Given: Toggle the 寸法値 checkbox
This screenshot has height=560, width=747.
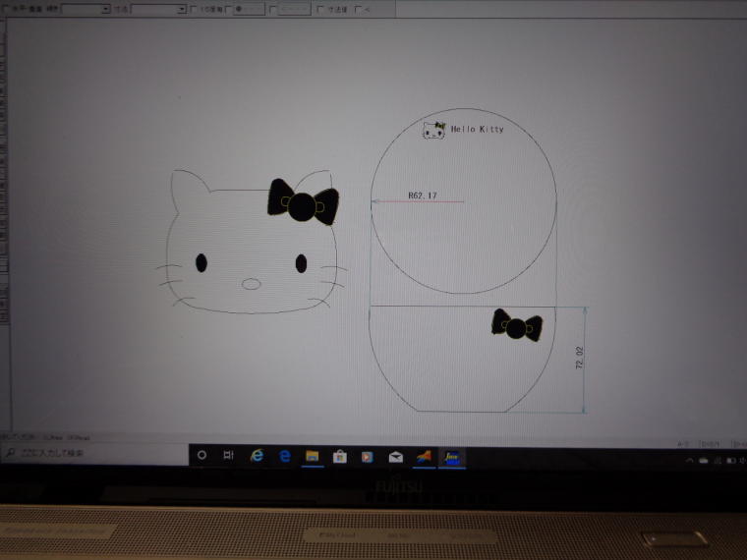Looking at the screenshot, I should point(320,9).
